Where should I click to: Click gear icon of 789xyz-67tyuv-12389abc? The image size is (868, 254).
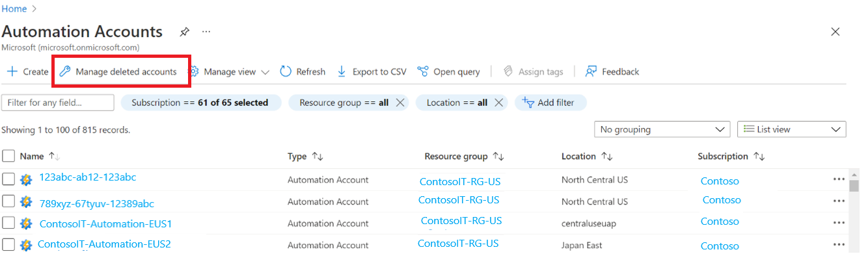tap(26, 202)
